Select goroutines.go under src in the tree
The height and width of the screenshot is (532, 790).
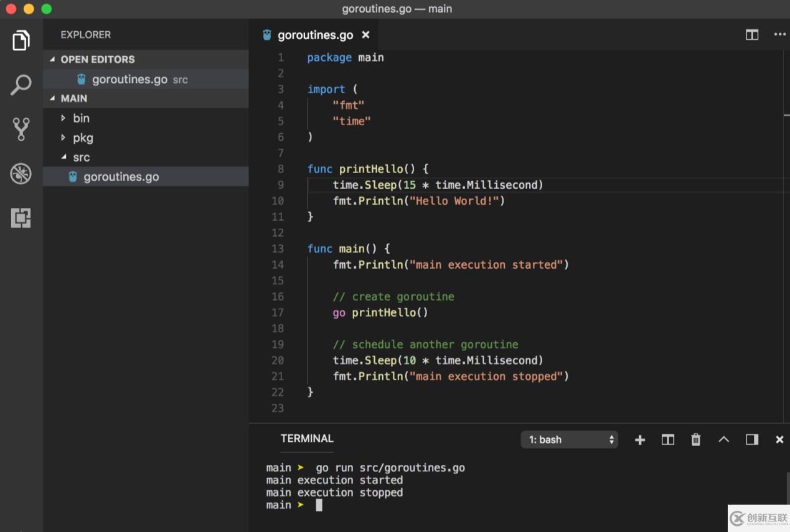click(x=146, y=177)
